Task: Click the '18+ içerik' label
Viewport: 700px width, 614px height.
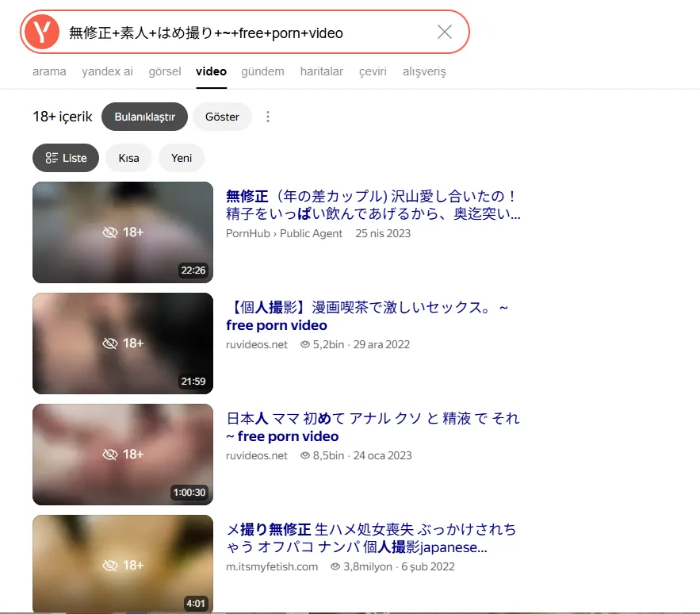Action: point(63,117)
